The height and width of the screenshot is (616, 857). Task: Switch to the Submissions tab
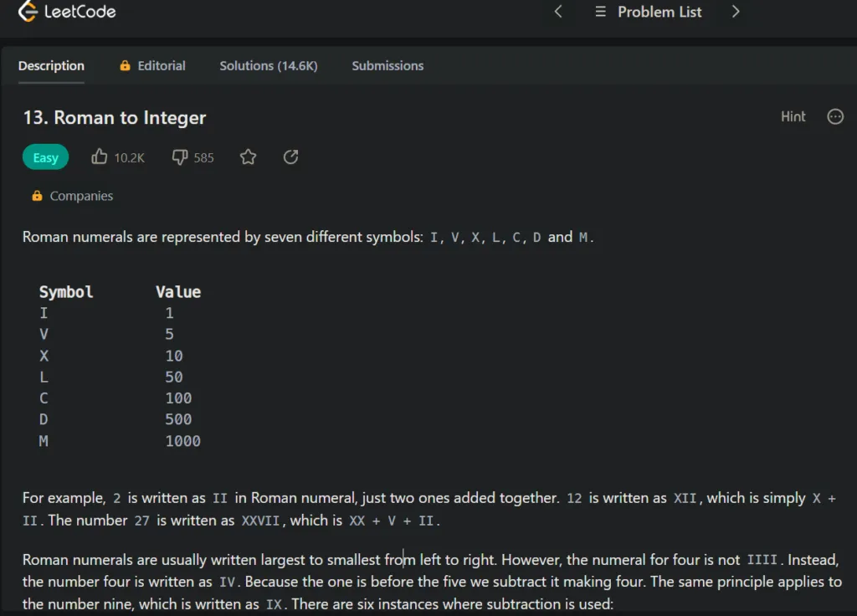387,65
